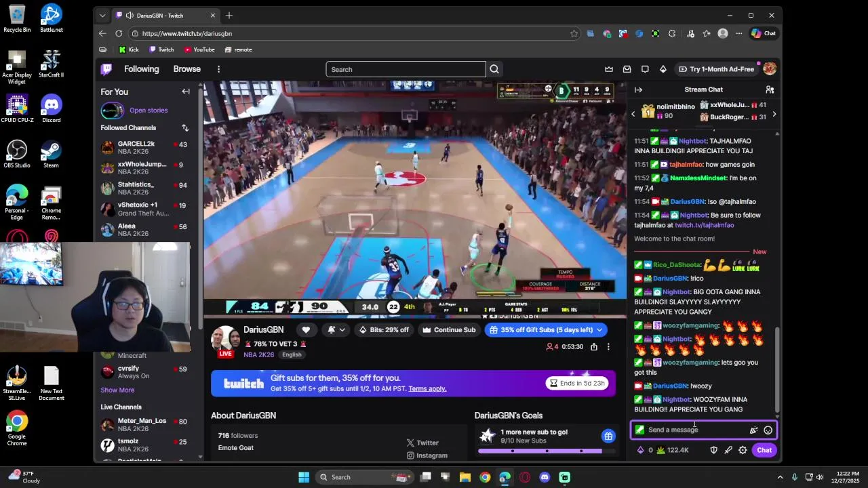Open the Twitter social link

coord(422,443)
